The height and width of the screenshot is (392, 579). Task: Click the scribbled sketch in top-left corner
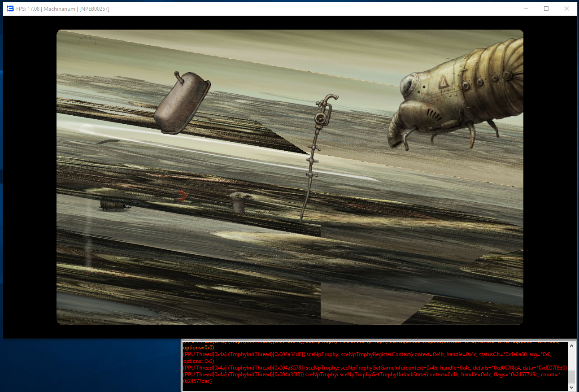pos(86,40)
